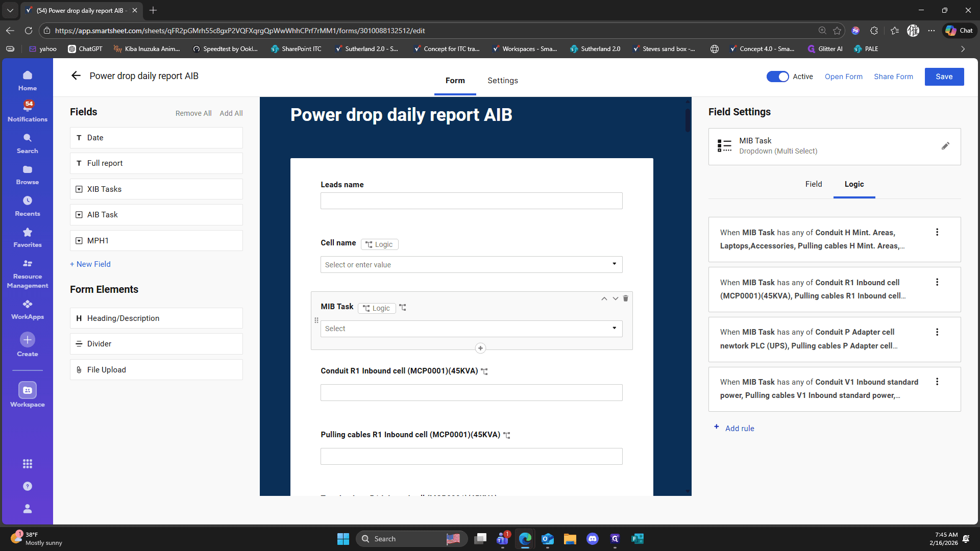Click the Leads name input field
Screen dimensions: 980x551
pyautogui.click(x=471, y=201)
